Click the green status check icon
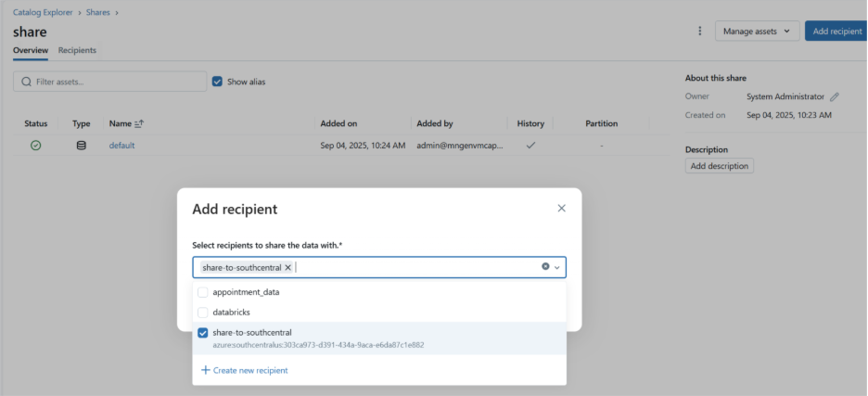The width and height of the screenshot is (868, 396). click(x=35, y=145)
